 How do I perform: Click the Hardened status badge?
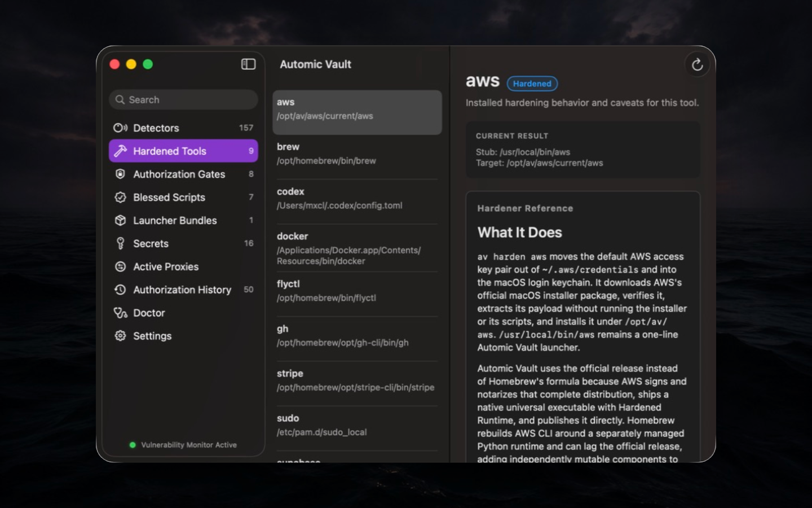click(x=532, y=84)
